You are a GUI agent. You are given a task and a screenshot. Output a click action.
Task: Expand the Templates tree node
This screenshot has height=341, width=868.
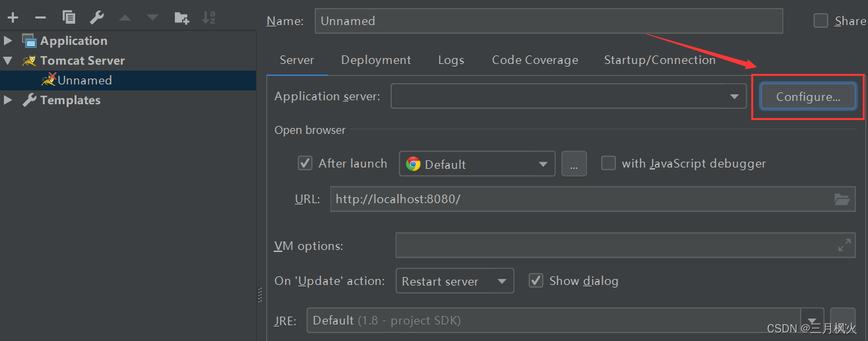[8, 100]
